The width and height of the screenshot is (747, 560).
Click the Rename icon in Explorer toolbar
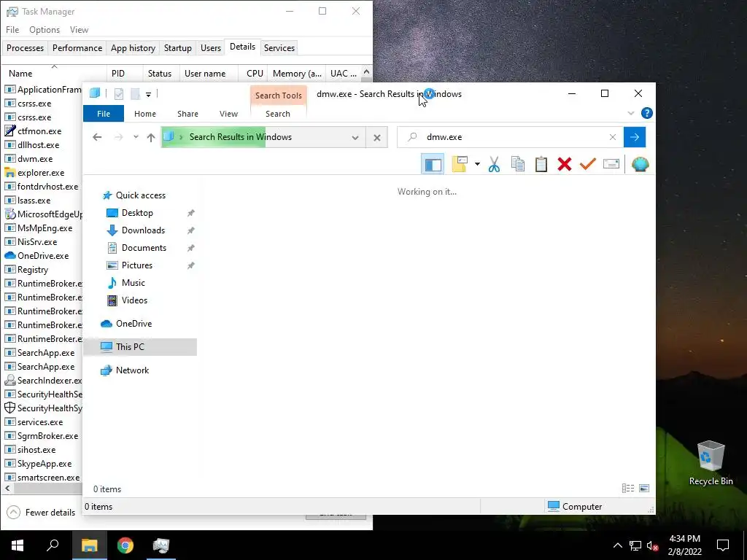[611, 165]
